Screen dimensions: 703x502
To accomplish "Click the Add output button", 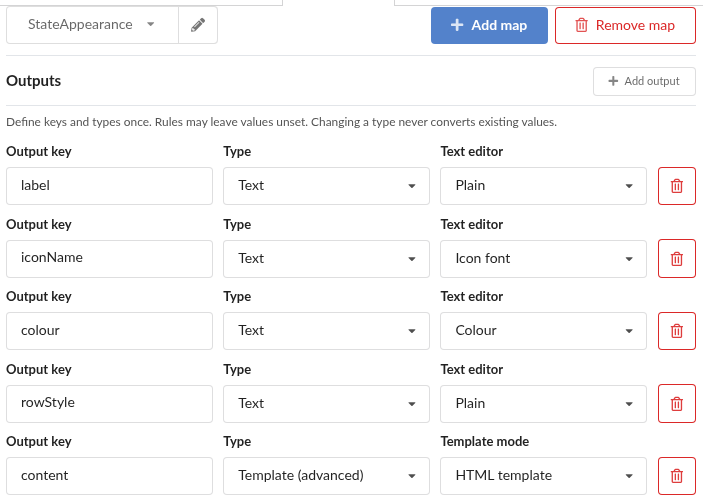I will coord(644,81).
